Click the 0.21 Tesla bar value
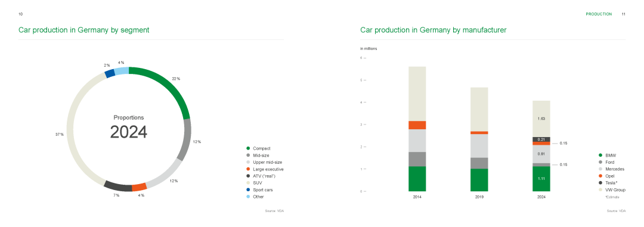 click(541, 139)
